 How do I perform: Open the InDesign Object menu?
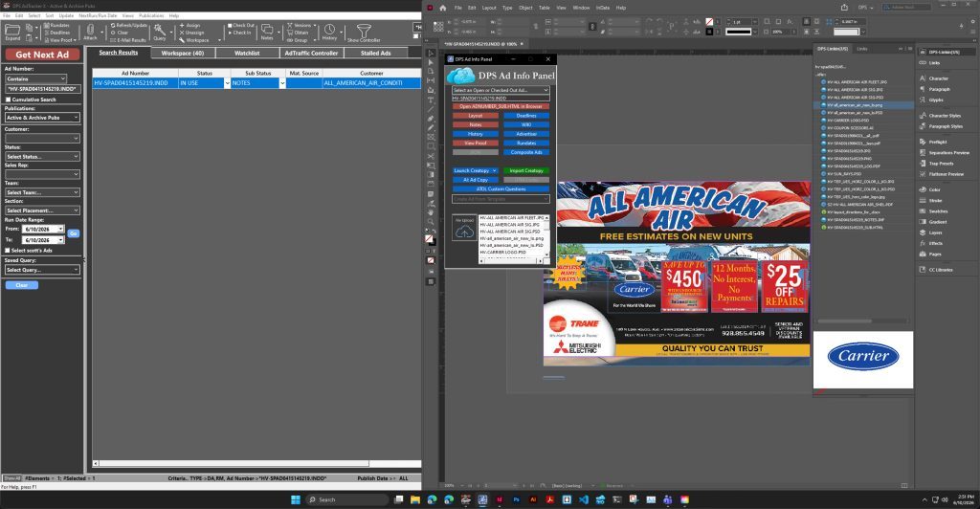point(525,8)
